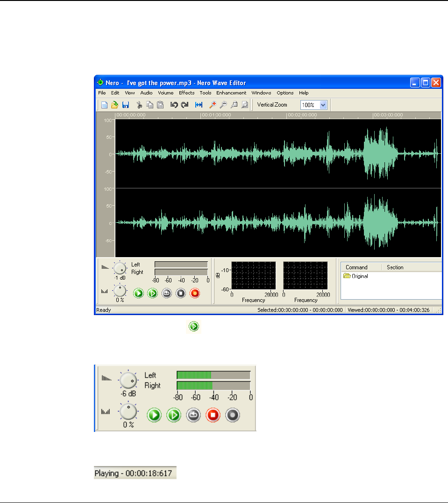Click the 00:02:00:000 timeline marker

[x=302, y=115]
